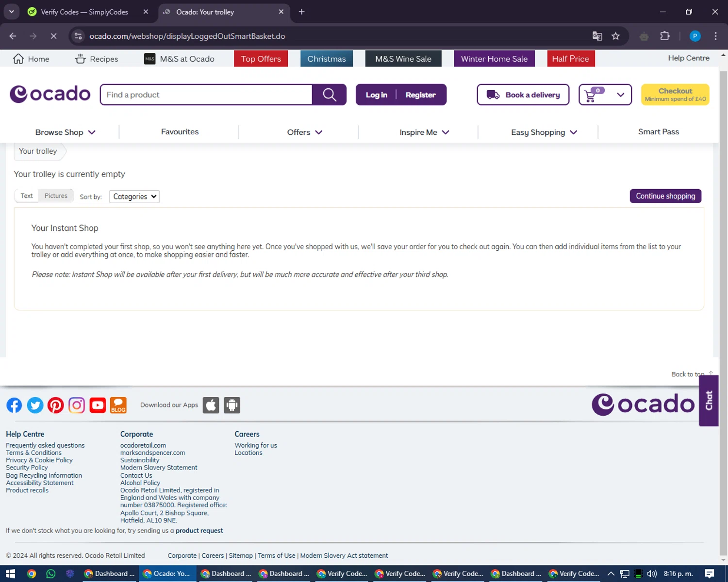Image resolution: width=728 pixels, height=582 pixels.
Task: Switch trolley view to Pictures
Action: [x=56, y=196]
